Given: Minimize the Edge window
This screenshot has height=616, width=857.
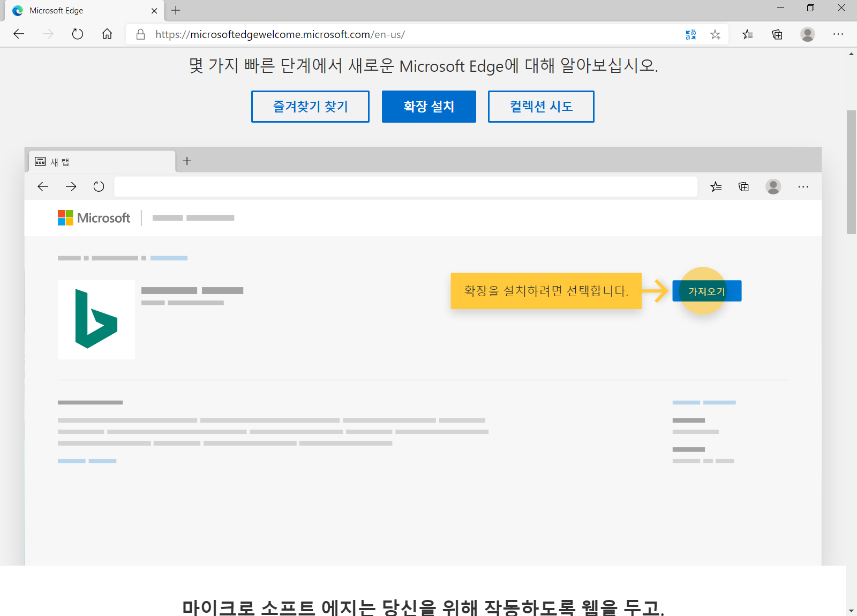Looking at the screenshot, I should 780,7.
